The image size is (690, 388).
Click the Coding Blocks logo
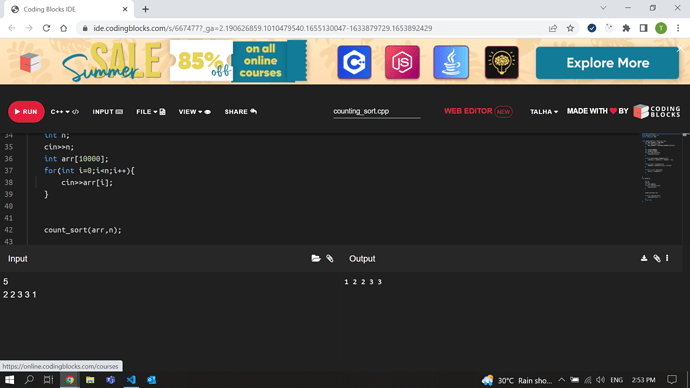(x=657, y=111)
